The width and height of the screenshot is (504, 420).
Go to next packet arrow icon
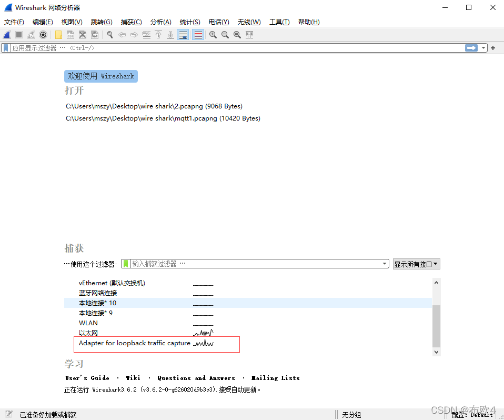point(134,35)
